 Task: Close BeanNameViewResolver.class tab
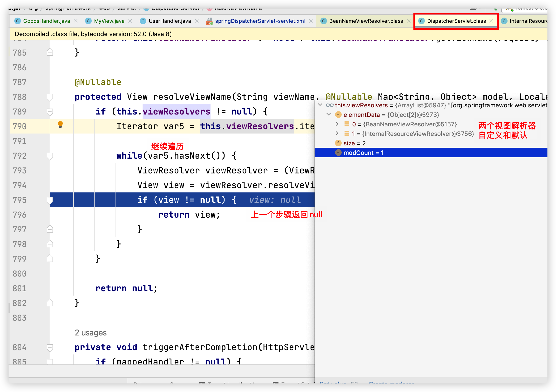(x=409, y=21)
